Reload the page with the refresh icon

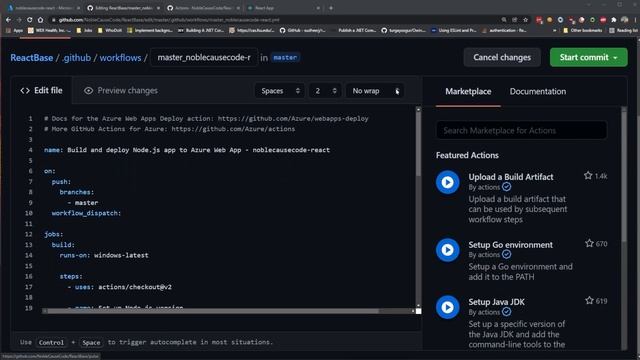[x=29, y=20]
